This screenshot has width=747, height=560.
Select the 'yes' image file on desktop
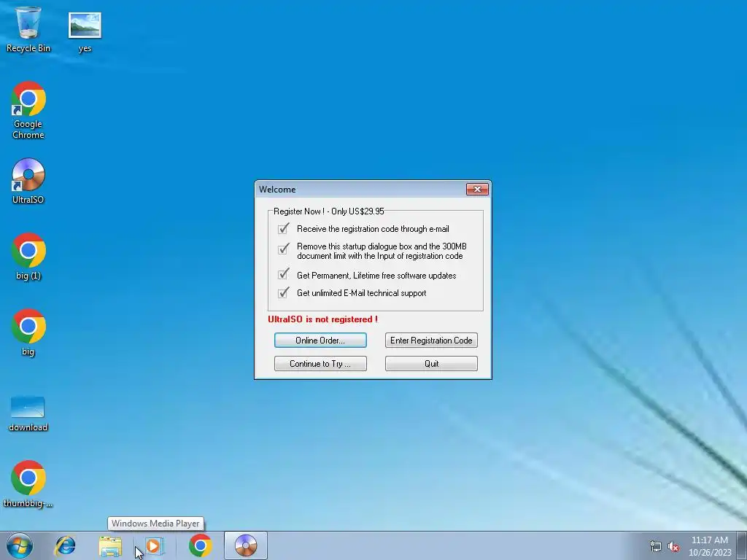point(85,31)
